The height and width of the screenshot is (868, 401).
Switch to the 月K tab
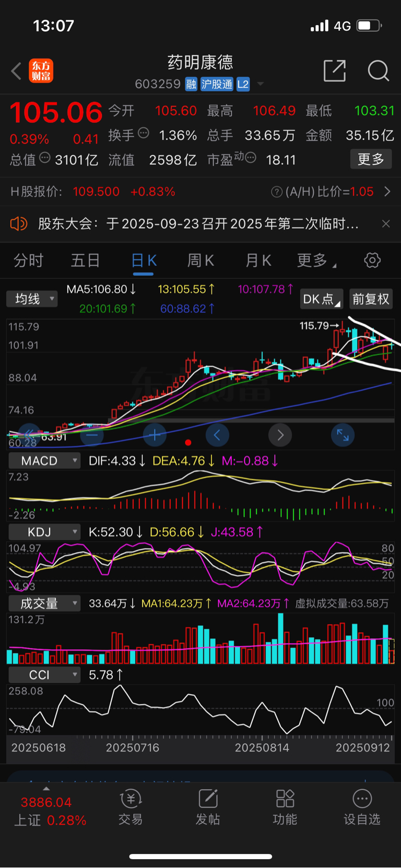[x=258, y=260]
